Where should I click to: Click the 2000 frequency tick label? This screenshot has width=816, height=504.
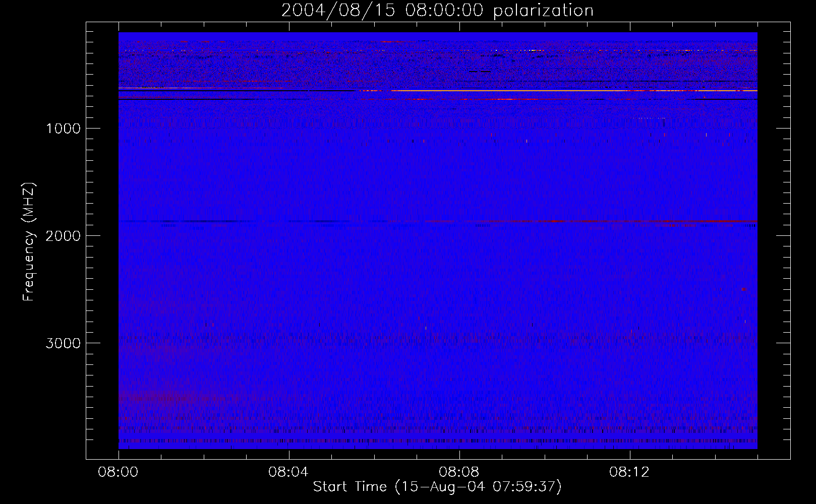pyautogui.click(x=63, y=236)
